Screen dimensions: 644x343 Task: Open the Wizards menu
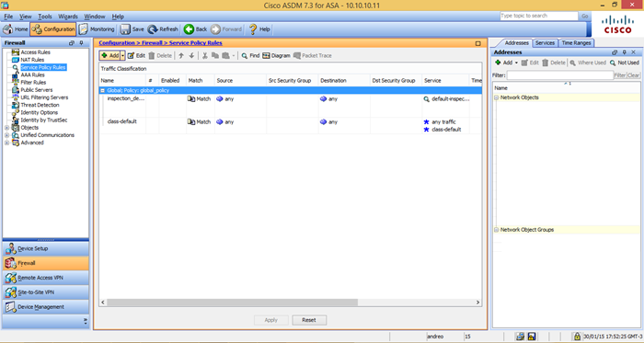pos(68,17)
